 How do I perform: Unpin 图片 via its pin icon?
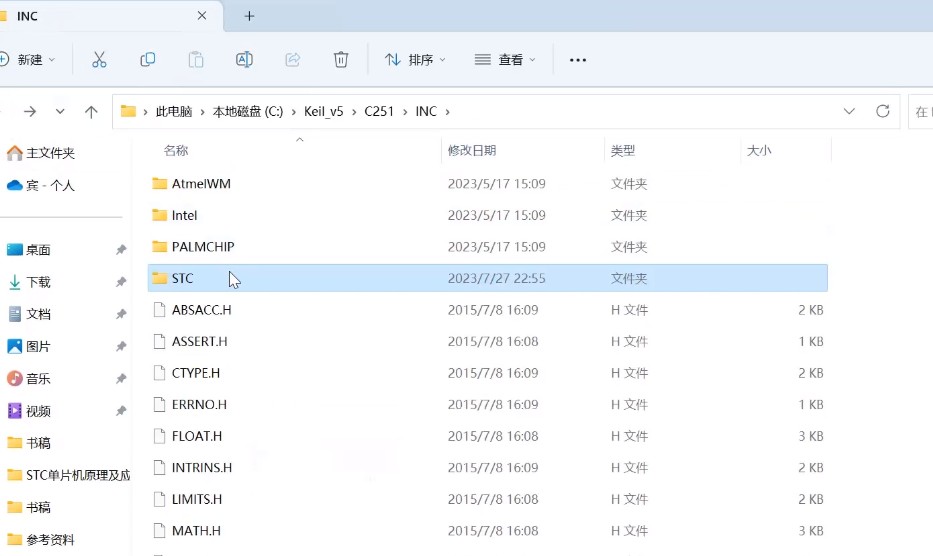[x=121, y=346]
